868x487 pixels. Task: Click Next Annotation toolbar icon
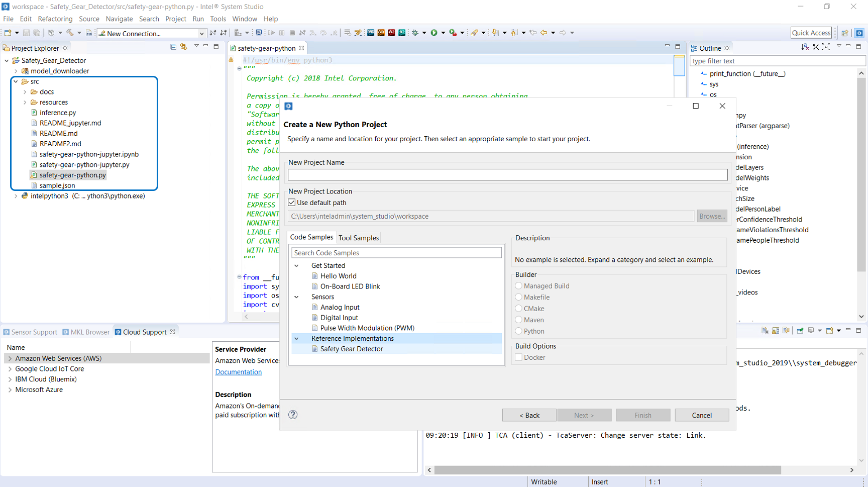pyautogui.click(x=495, y=33)
